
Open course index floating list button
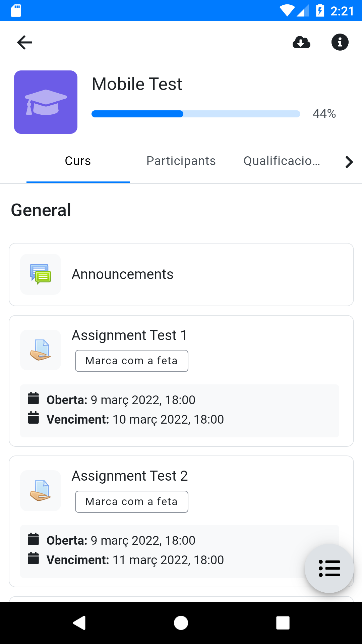click(x=329, y=568)
